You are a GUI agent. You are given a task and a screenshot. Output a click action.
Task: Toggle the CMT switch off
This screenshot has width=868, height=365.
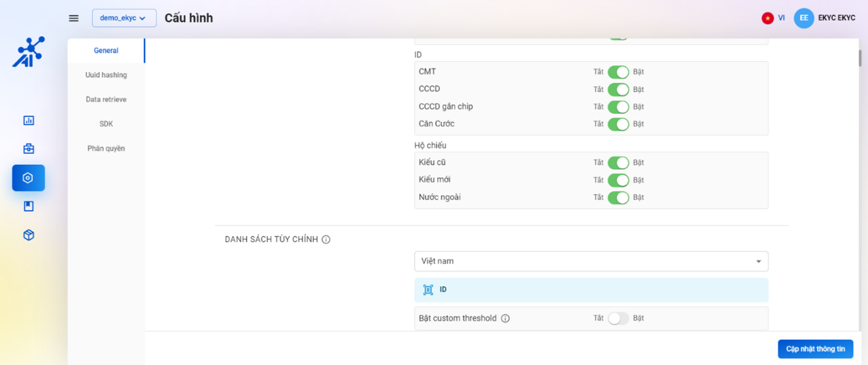coord(618,72)
